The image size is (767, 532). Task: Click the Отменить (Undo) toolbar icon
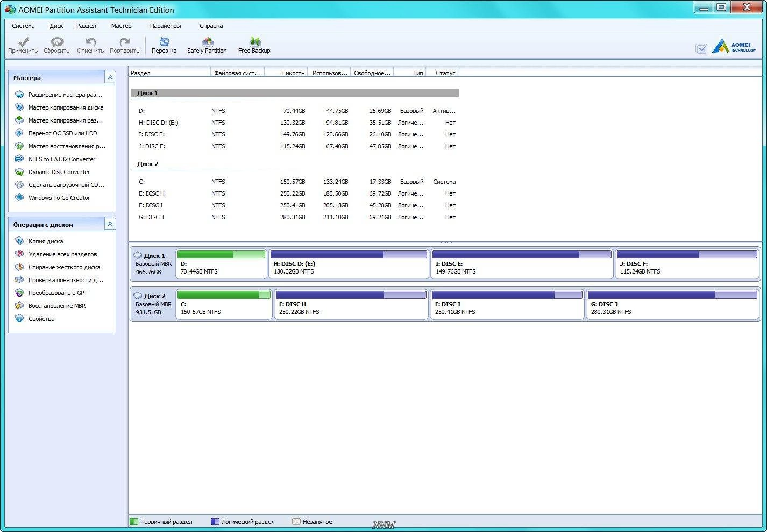[x=90, y=45]
